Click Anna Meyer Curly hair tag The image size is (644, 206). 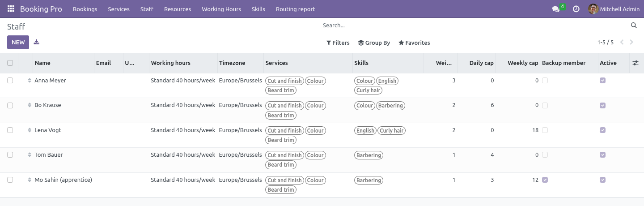pyautogui.click(x=369, y=90)
